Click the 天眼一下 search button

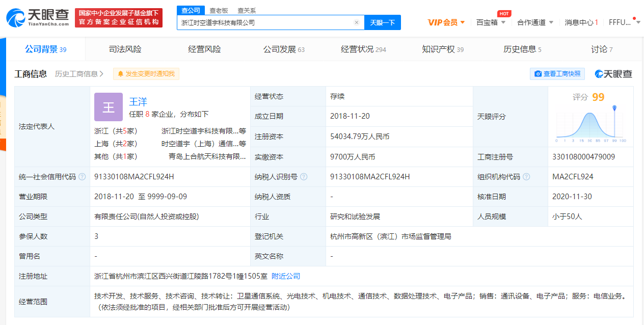point(382,23)
